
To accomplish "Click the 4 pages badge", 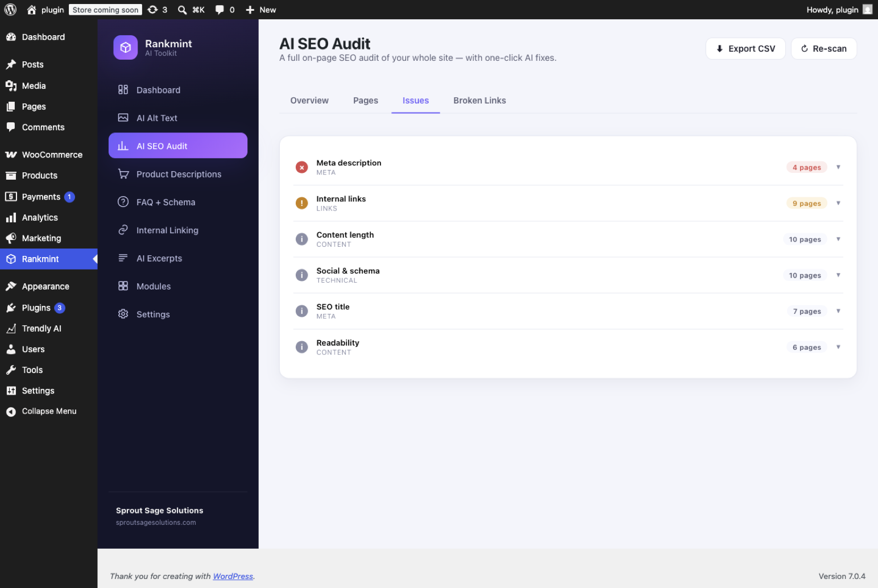I will pos(806,167).
